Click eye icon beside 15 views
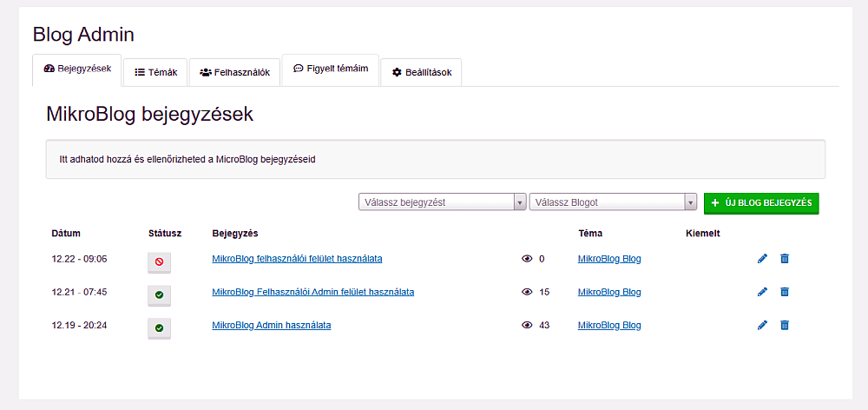 [x=527, y=292]
